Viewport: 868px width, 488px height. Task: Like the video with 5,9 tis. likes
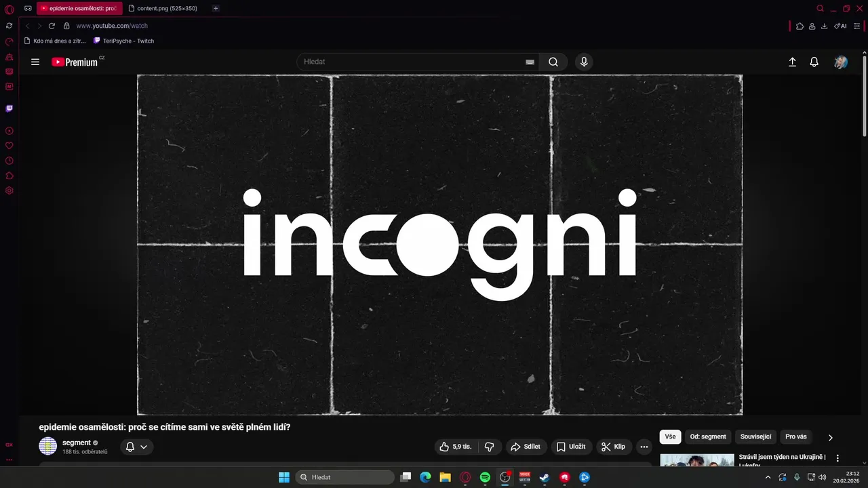pos(455,447)
